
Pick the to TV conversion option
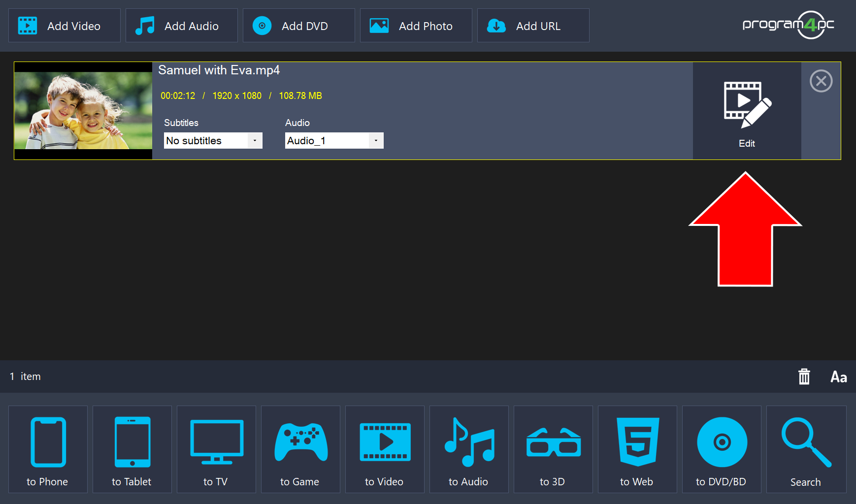coord(216,449)
